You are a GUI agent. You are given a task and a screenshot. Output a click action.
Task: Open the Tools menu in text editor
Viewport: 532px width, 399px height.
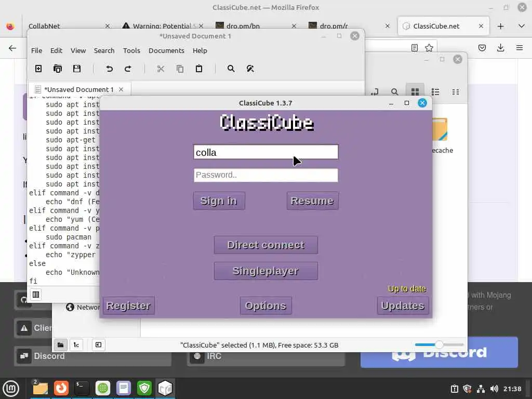131,50
